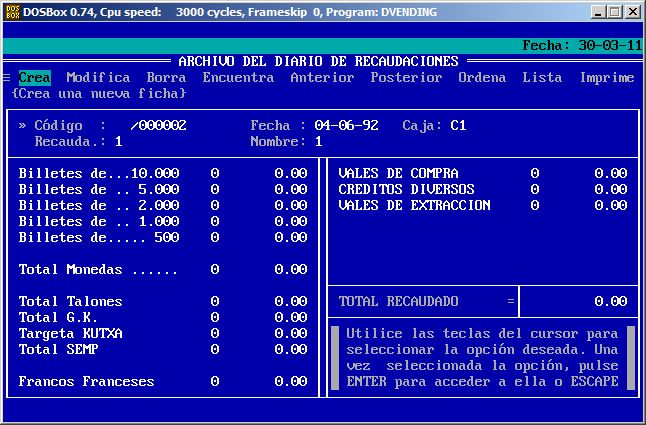Click the menu symbol left of Crea
This screenshot has height=425, width=646.
(7, 77)
